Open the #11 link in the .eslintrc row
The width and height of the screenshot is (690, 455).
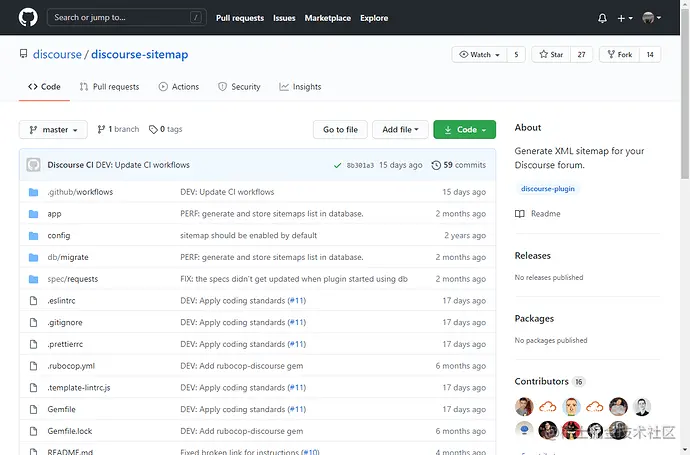click(x=297, y=301)
